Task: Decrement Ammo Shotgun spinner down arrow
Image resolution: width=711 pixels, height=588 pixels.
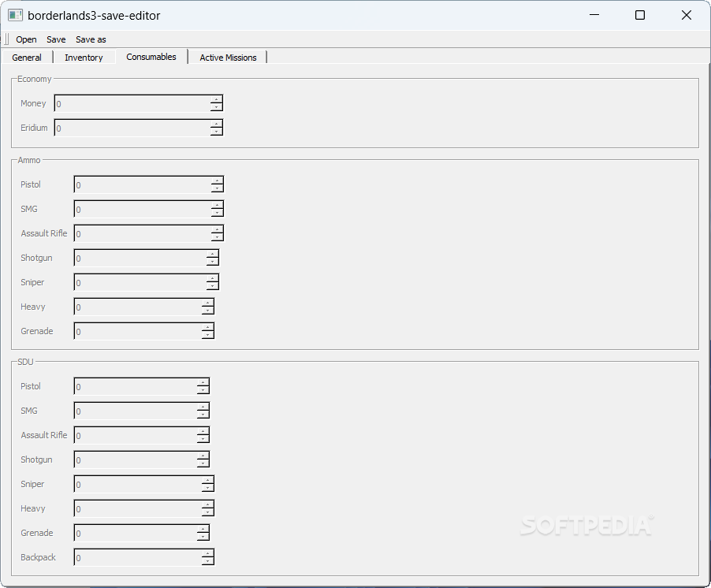Action: [213, 262]
